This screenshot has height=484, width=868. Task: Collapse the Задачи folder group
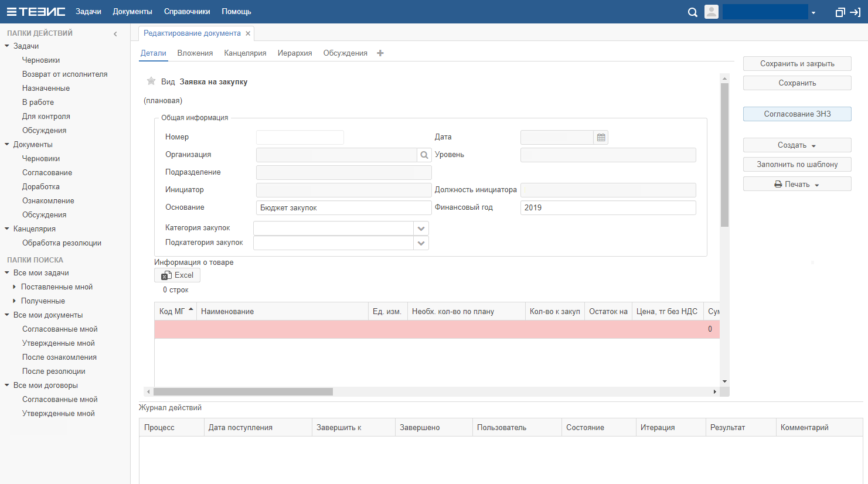click(x=7, y=46)
